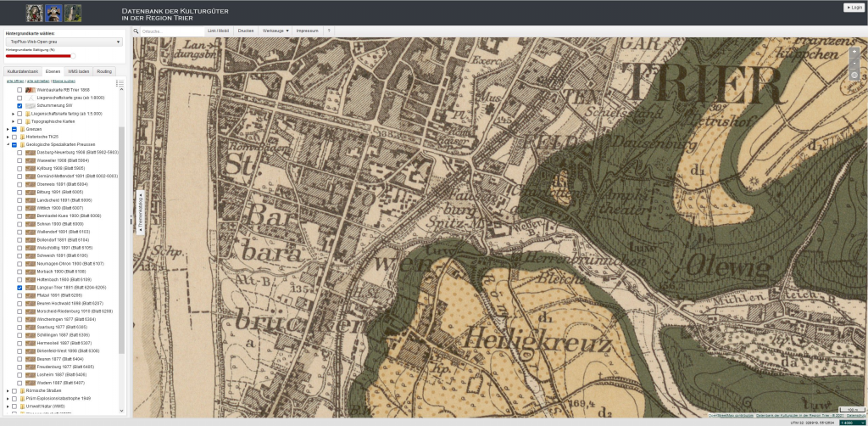The image size is (868, 426).
Task: Expand the Umwelt Natur (WMS) group
Action: (8, 406)
